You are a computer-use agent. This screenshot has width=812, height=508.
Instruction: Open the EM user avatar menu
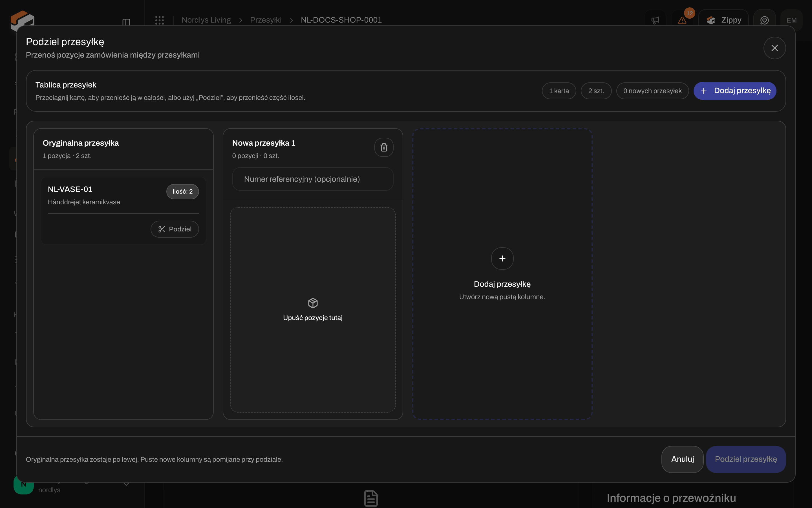click(x=791, y=21)
